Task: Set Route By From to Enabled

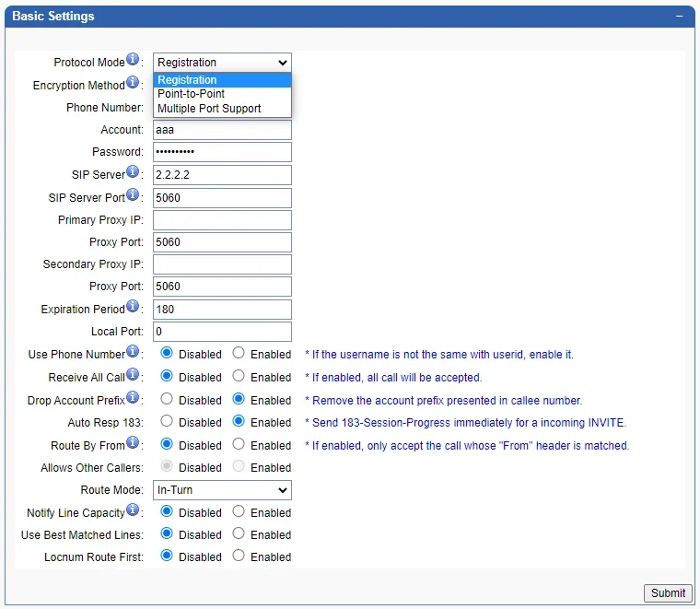Action: point(239,444)
